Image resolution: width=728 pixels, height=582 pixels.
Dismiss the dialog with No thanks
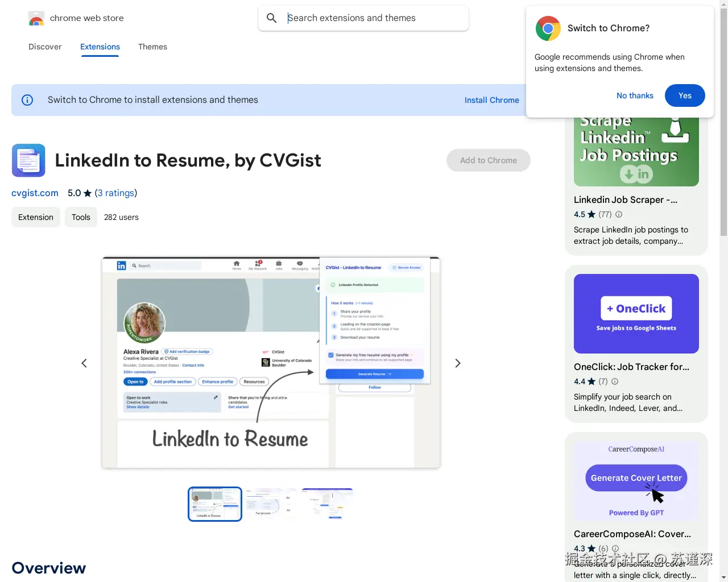point(635,95)
